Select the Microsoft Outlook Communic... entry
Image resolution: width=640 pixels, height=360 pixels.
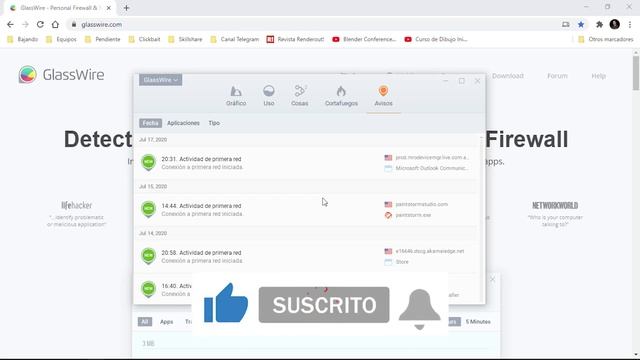click(431, 168)
